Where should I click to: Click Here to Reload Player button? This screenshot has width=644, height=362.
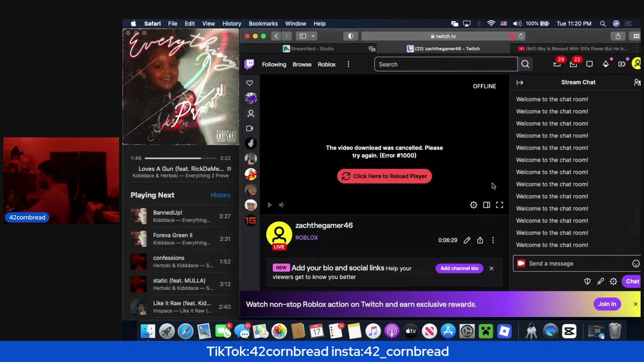pyautogui.click(x=384, y=176)
